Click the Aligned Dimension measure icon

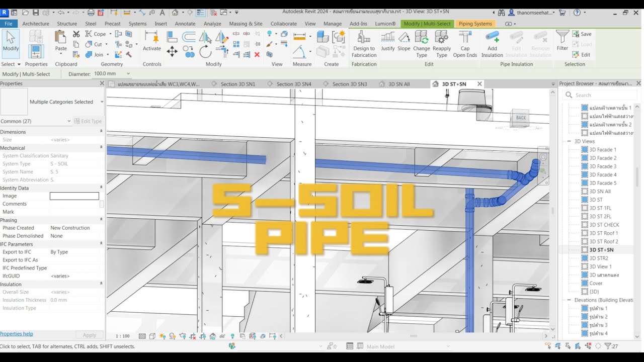(x=299, y=36)
